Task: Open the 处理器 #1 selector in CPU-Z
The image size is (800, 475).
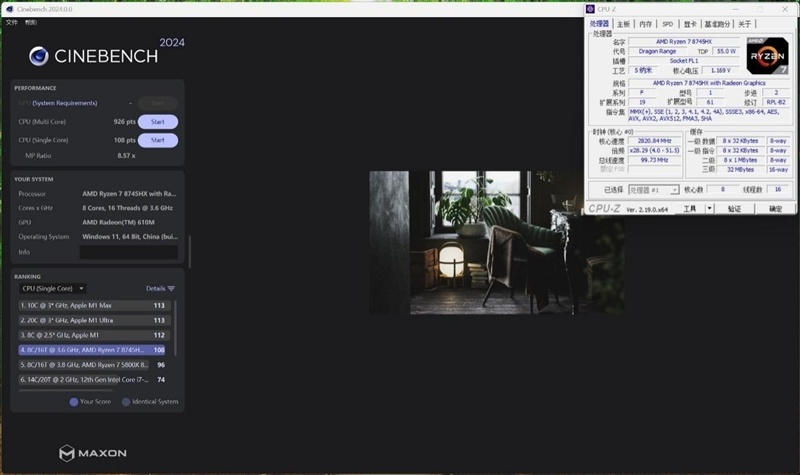Action: (x=654, y=190)
